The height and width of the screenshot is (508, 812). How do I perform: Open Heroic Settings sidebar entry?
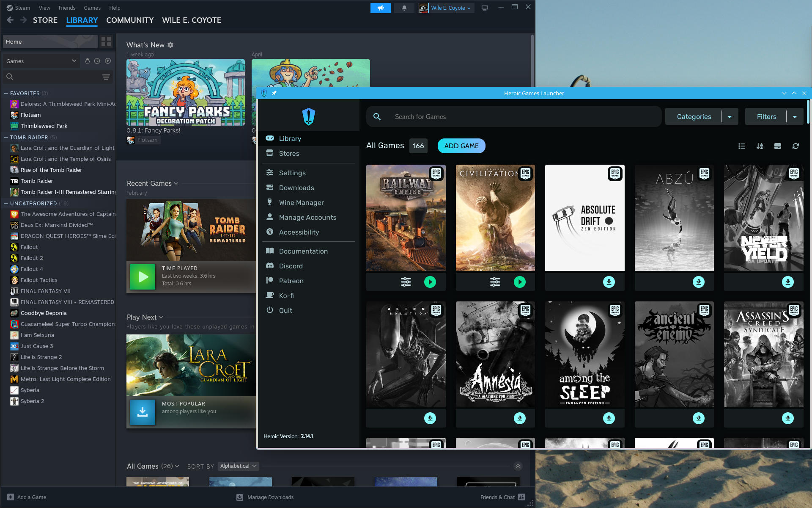coord(309,173)
